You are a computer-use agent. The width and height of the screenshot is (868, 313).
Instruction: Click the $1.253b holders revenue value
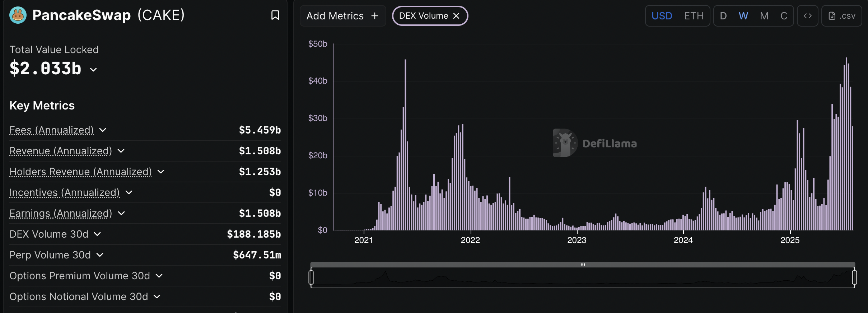[260, 172]
